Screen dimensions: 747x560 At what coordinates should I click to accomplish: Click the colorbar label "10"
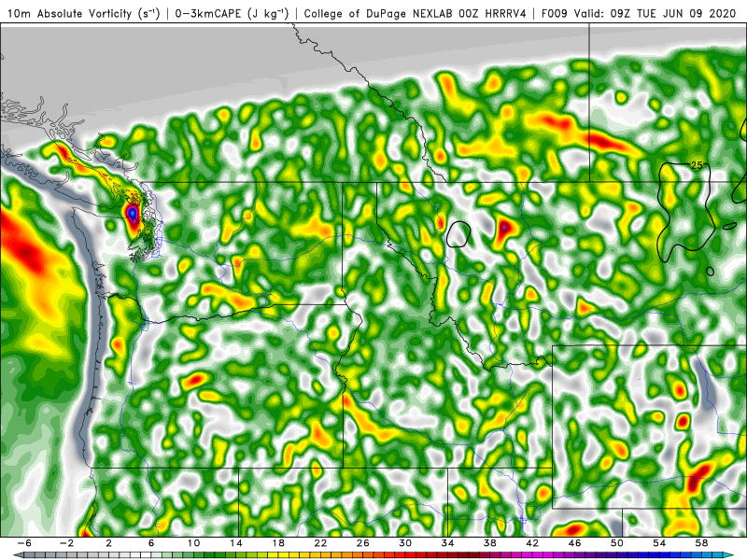193,543
